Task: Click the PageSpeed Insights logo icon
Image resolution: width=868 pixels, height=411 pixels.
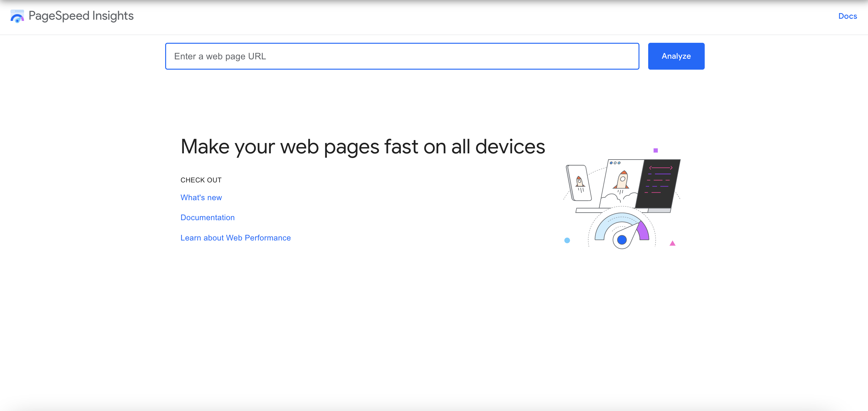Action: (x=17, y=16)
